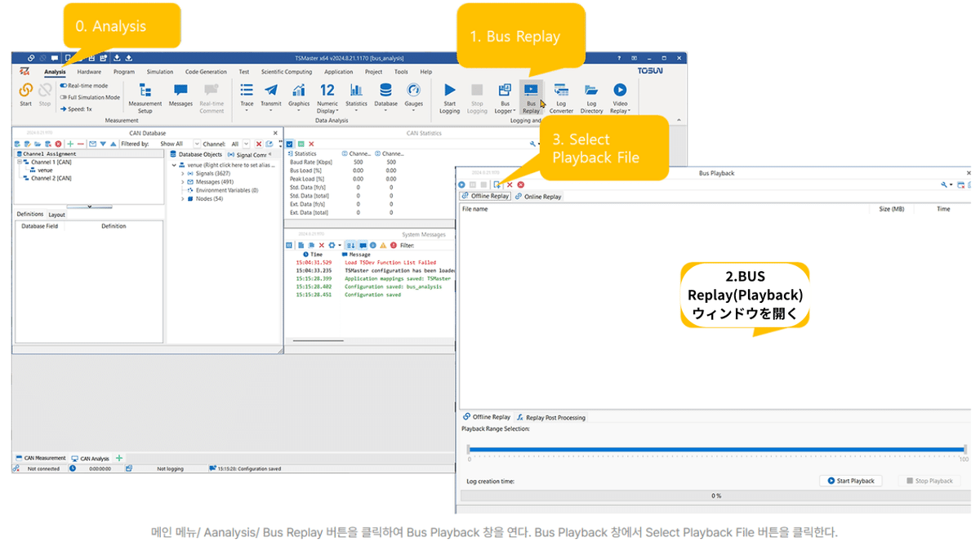The image size is (980, 551).
Task: Add a new page with the plus button
Action: click(x=119, y=458)
